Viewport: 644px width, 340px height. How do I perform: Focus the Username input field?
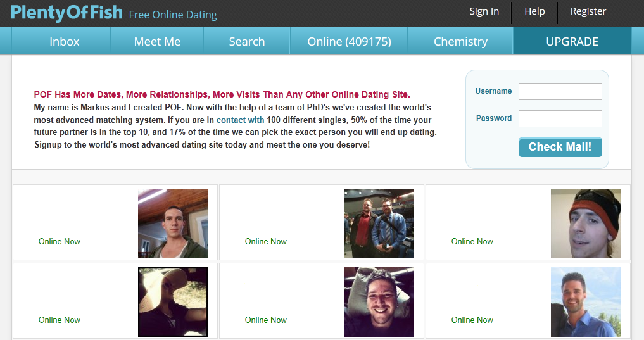point(560,91)
